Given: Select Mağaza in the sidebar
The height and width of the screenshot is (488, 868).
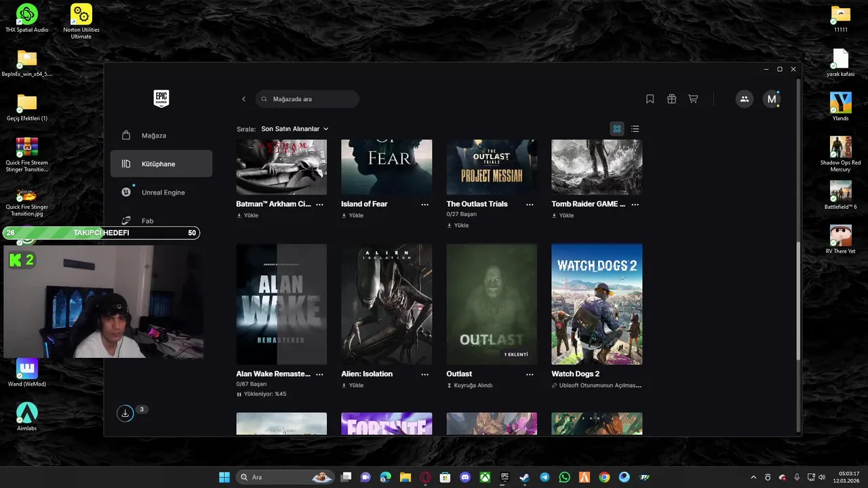Looking at the screenshot, I should (161, 136).
